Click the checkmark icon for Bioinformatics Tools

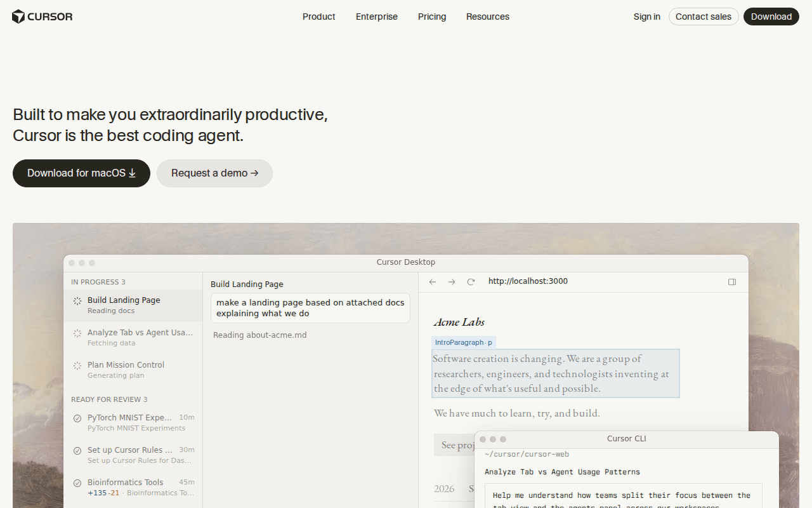pos(77,483)
